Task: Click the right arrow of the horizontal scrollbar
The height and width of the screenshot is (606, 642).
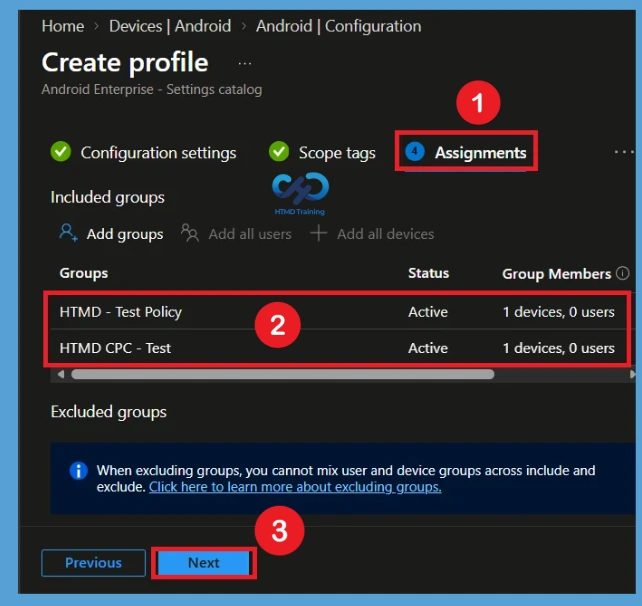Action: point(632,374)
